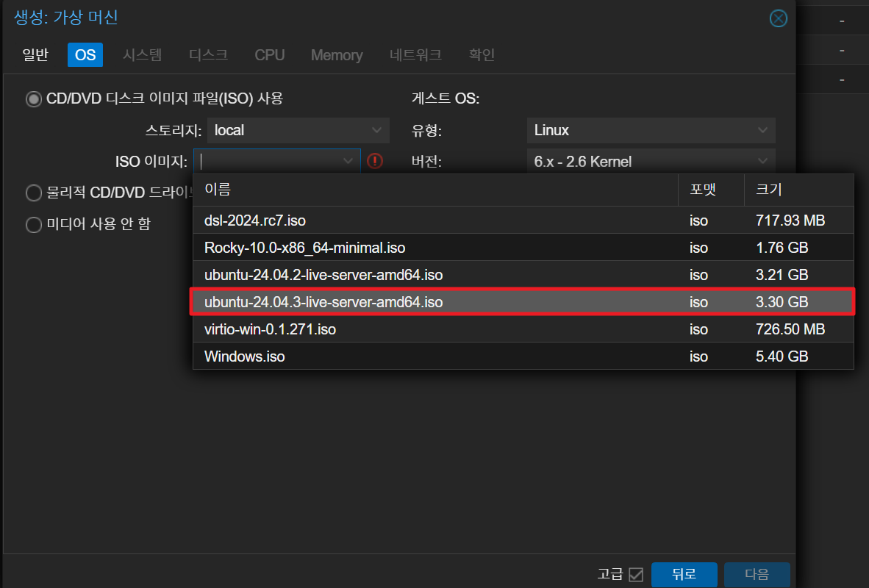Select ubuntu-24.04.2-live-server-amd64.iso from the list
This screenshot has height=588, width=869.
tap(523, 275)
